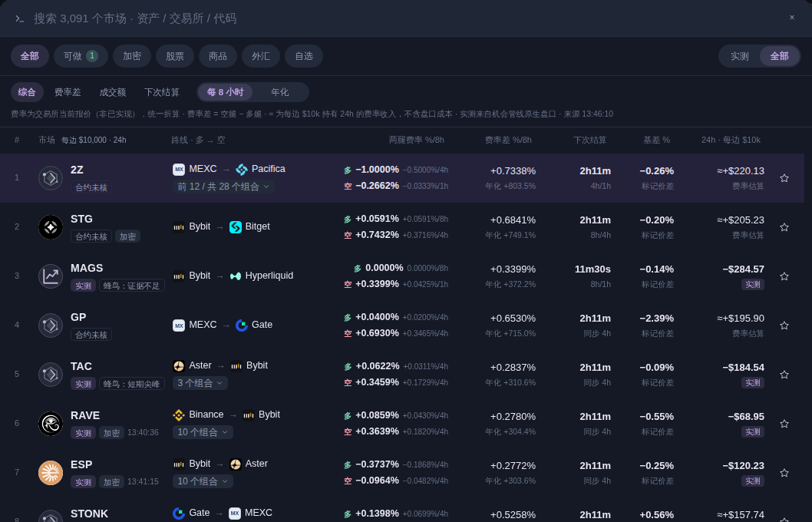Select 年化 annualized rate view

279,92
